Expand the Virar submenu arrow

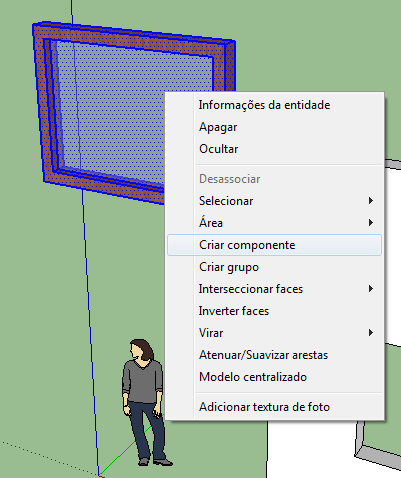[x=371, y=333]
